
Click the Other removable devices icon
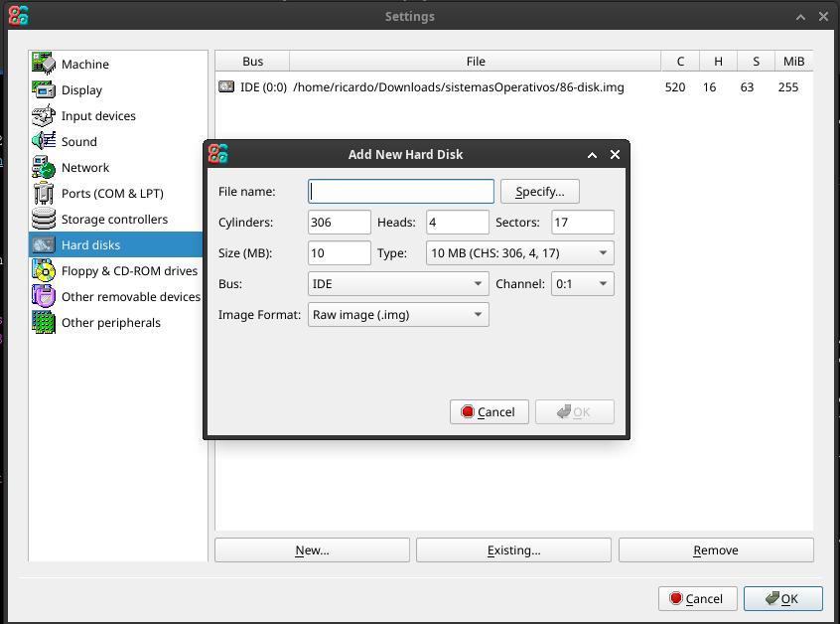tap(44, 296)
